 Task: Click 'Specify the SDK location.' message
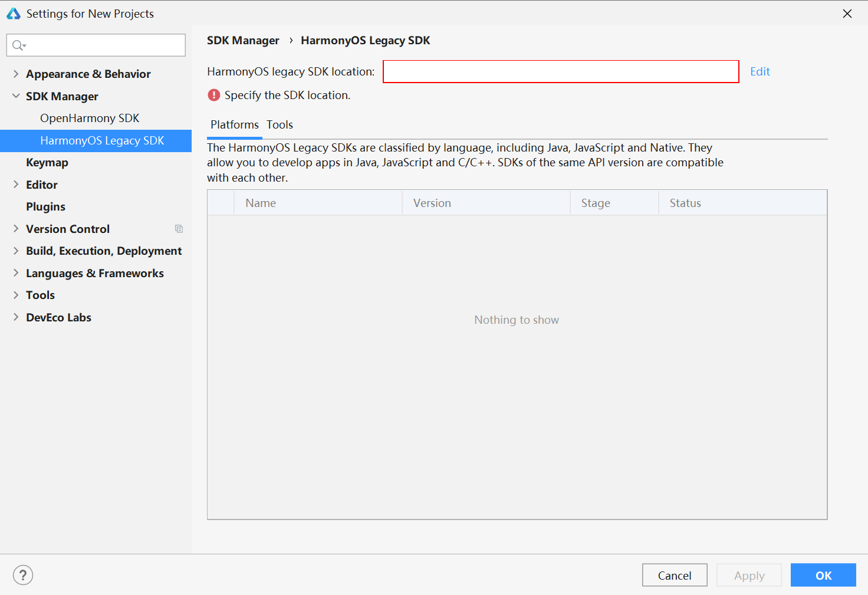point(287,95)
